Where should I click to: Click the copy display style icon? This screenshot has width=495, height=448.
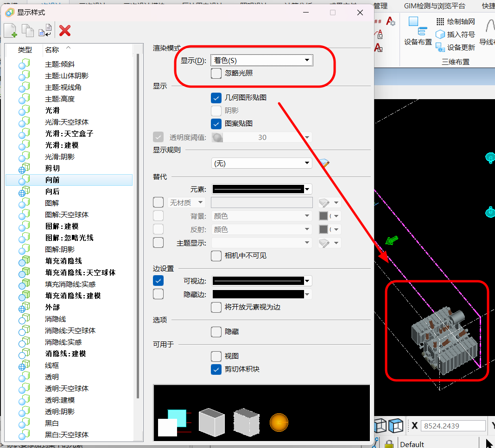(28, 31)
